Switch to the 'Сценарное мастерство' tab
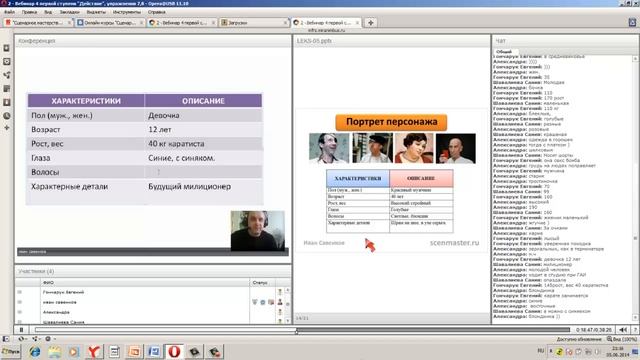 (x=38, y=23)
